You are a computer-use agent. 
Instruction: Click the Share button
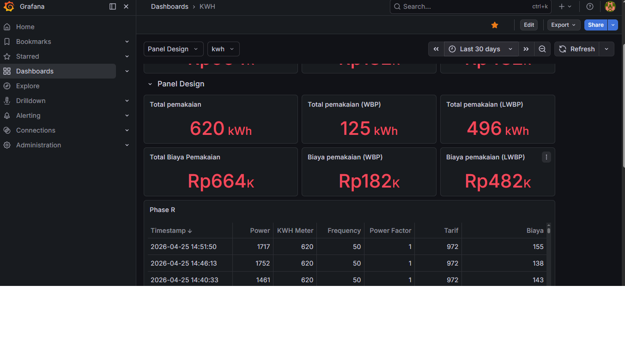(x=595, y=25)
